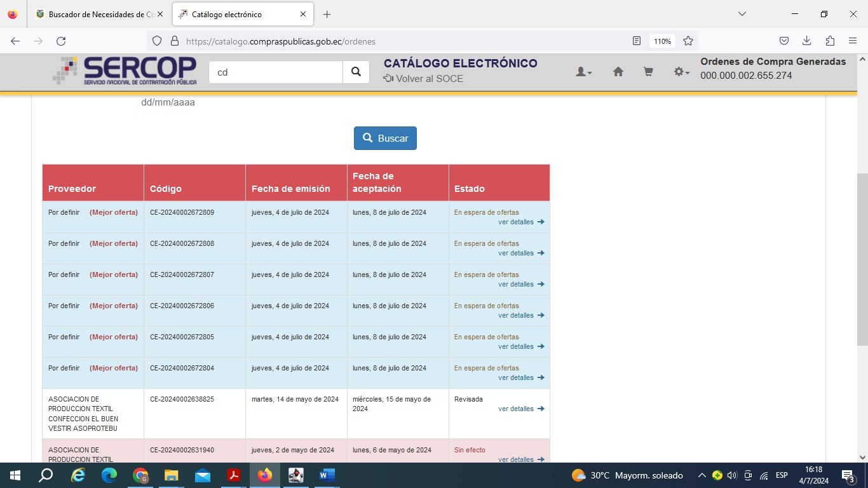Click the magnifier search icon beside search field
The image size is (868, 488).
click(356, 72)
